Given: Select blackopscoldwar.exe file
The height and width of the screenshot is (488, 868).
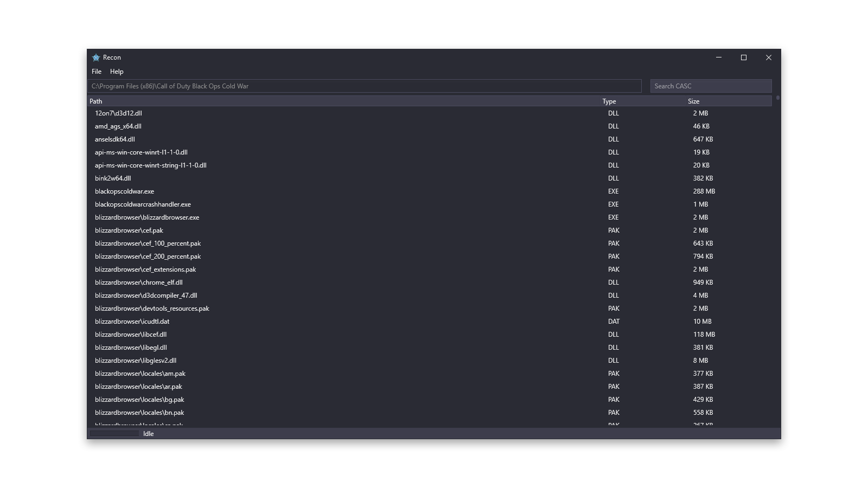Looking at the screenshot, I should point(430,191).
